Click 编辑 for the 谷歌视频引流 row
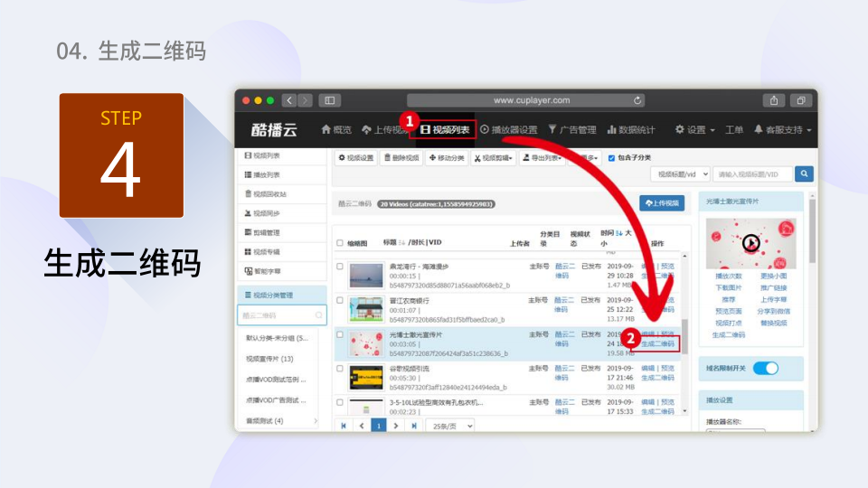Screen dimensions: 868x488 click(647, 369)
